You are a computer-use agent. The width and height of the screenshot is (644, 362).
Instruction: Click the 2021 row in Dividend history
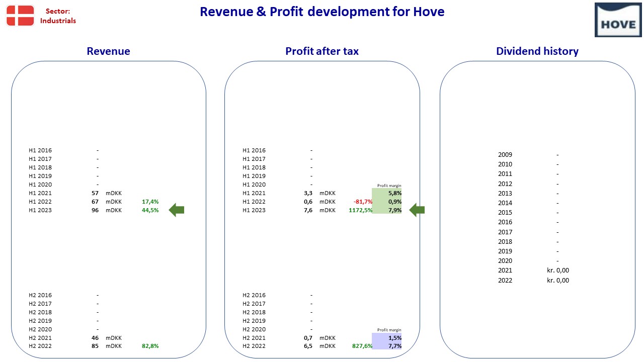(x=533, y=270)
